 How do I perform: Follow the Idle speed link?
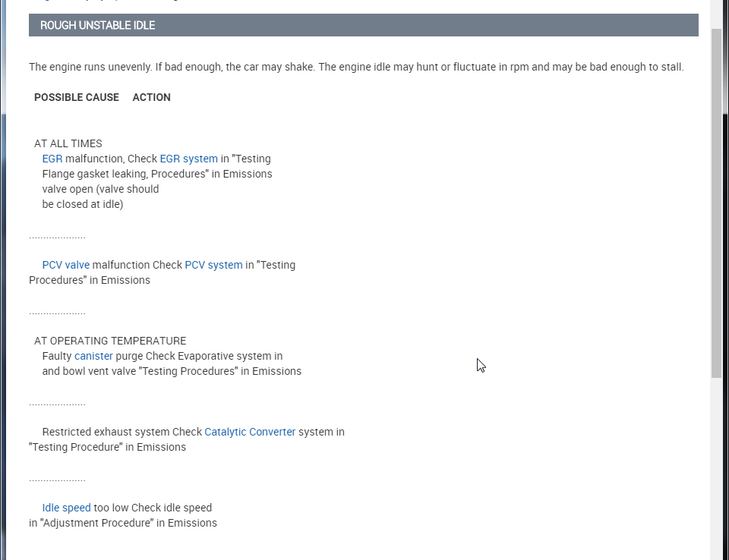pyautogui.click(x=66, y=508)
